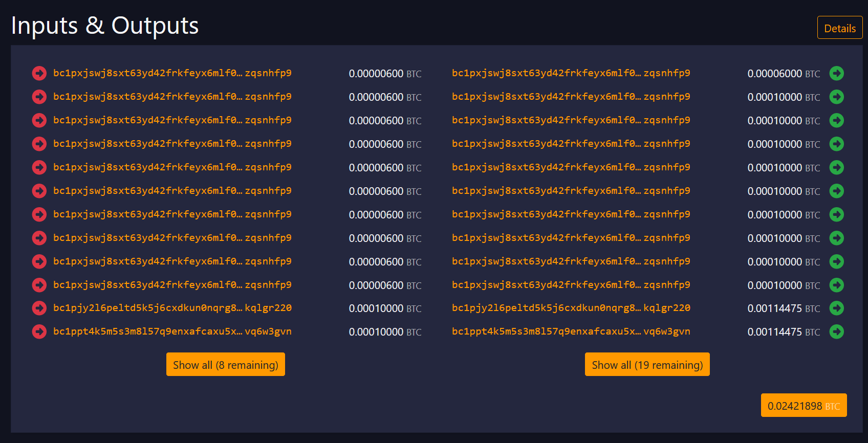The height and width of the screenshot is (443, 868).
Task: Toggle the Details button
Action: 839,28
